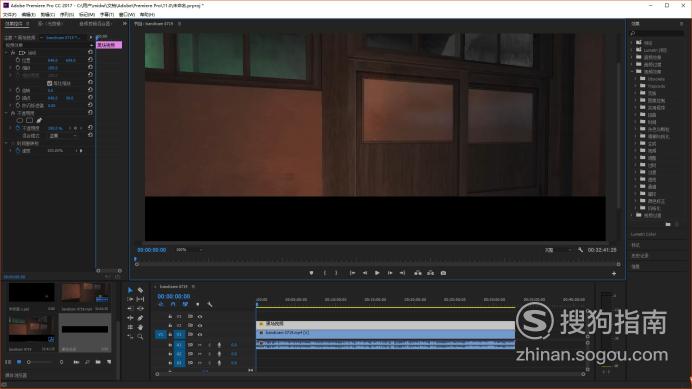Open the 编辑 menu
692x389 pixels.
coord(29,15)
